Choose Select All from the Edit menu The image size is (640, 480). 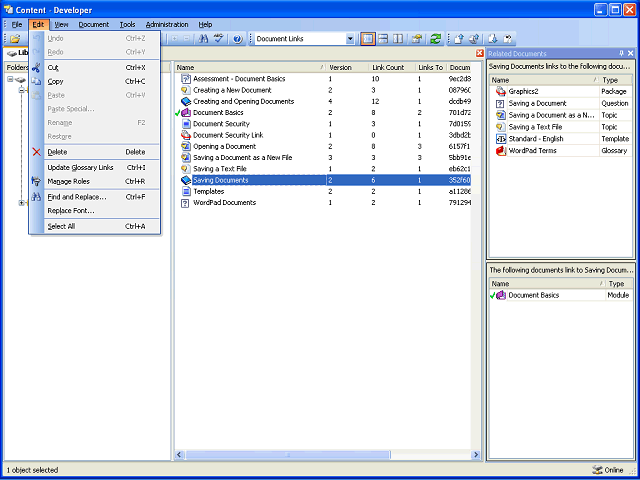tap(94, 226)
